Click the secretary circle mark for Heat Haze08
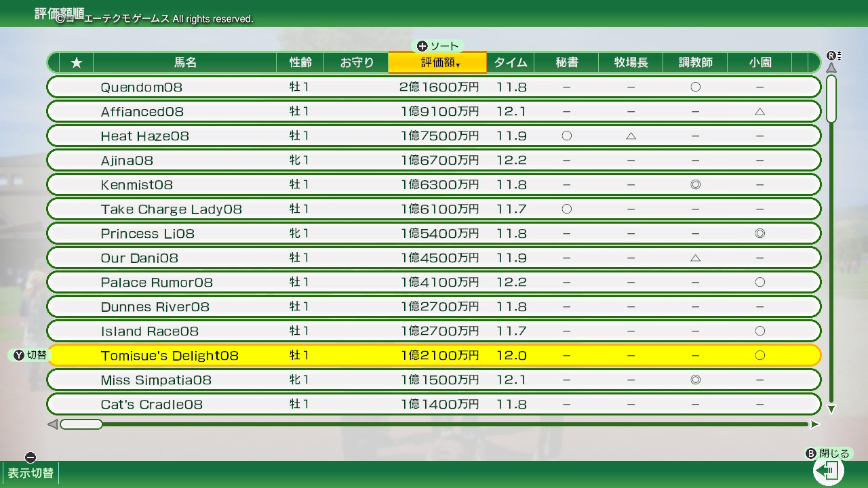This screenshot has height=488, width=868. pos(567,136)
